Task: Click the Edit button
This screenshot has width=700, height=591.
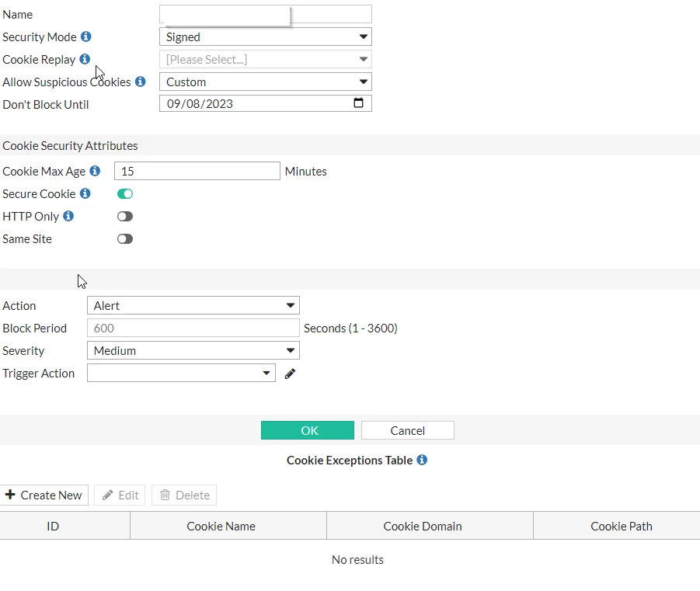Action: pyautogui.click(x=120, y=495)
